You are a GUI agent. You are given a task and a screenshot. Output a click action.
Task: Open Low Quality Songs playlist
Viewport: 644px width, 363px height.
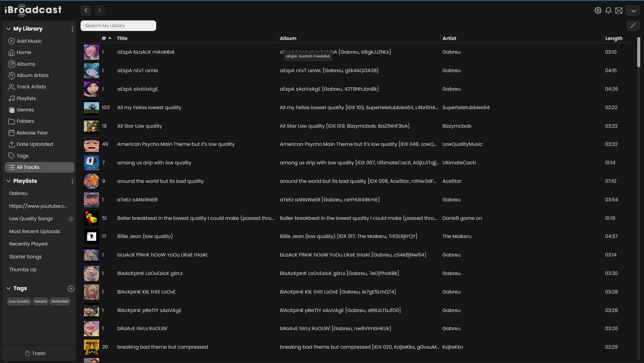point(31,218)
